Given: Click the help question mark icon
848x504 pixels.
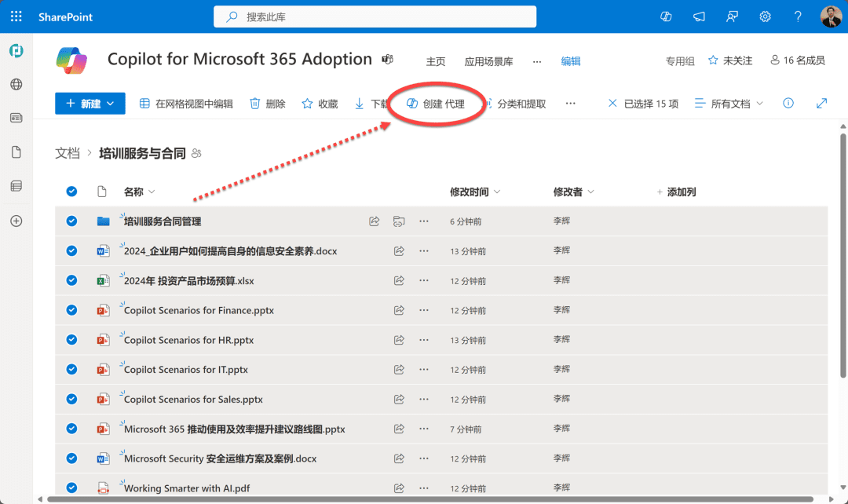Looking at the screenshot, I should (798, 16).
